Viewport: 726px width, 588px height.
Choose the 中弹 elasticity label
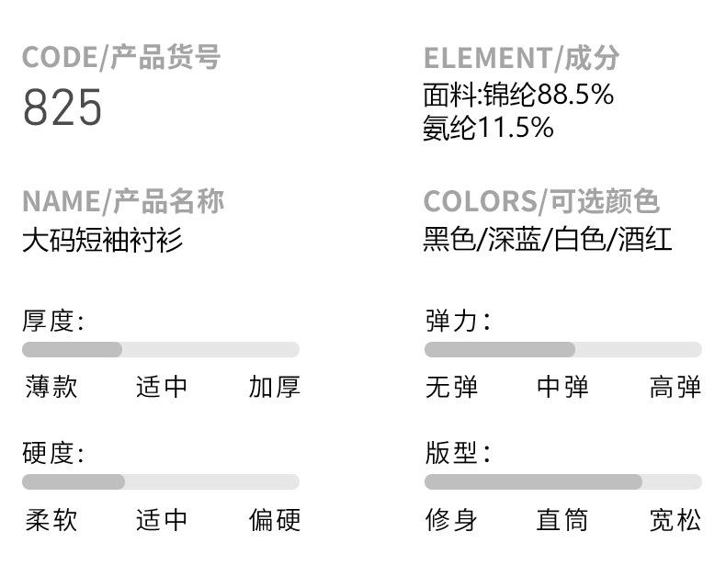pyautogui.click(x=562, y=387)
